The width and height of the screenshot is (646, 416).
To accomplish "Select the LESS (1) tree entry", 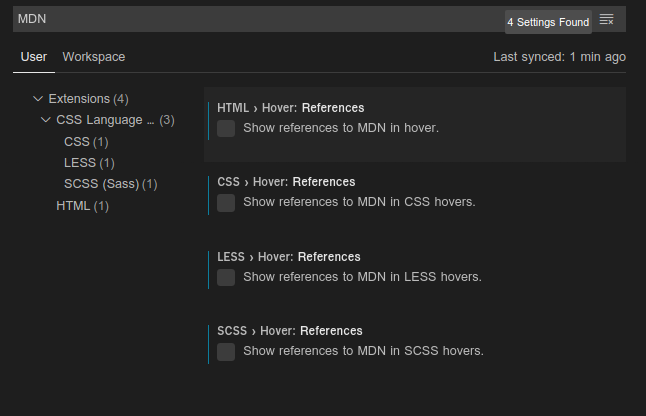I will pos(89,163).
